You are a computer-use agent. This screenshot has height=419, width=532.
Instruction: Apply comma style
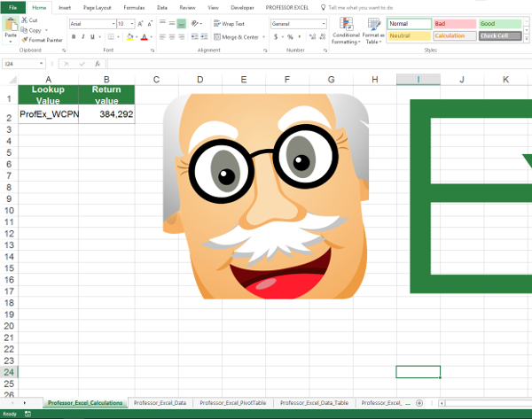point(300,36)
